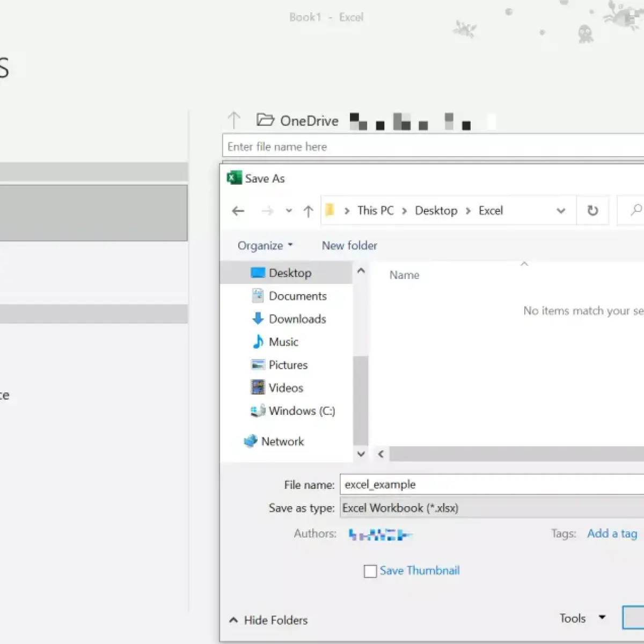Create a New folder
The width and height of the screenshot is (644, 644).
[349, 245]
